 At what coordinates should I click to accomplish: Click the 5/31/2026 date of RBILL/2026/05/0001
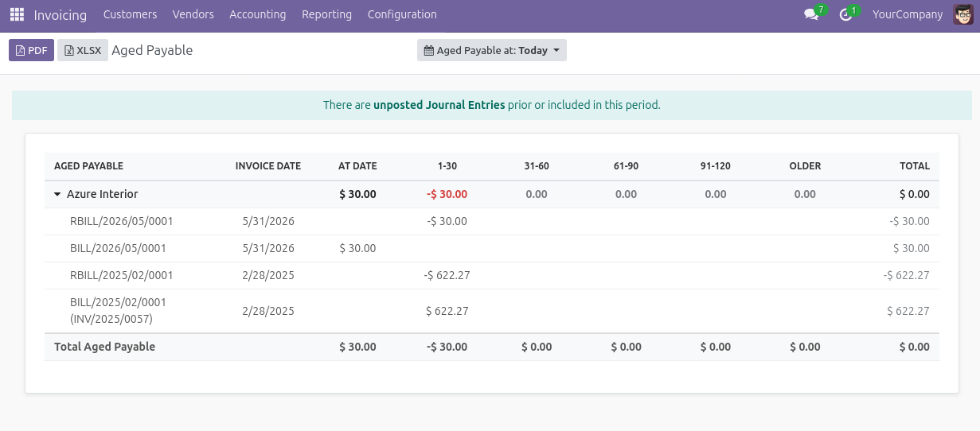tap(268, 221)
